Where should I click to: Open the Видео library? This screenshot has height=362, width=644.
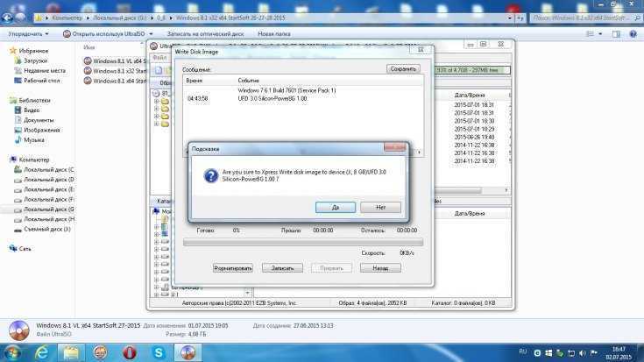pos(27,110)
